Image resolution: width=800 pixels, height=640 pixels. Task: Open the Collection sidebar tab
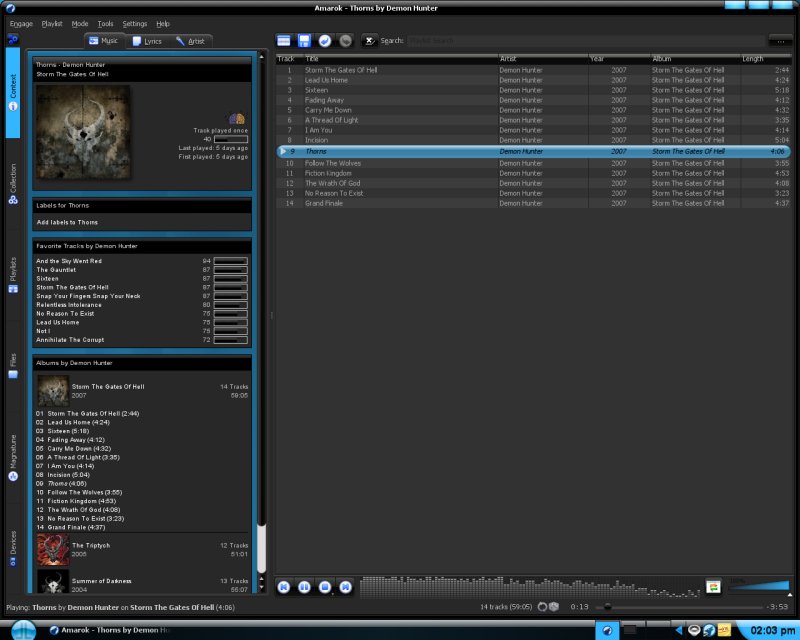13,184
